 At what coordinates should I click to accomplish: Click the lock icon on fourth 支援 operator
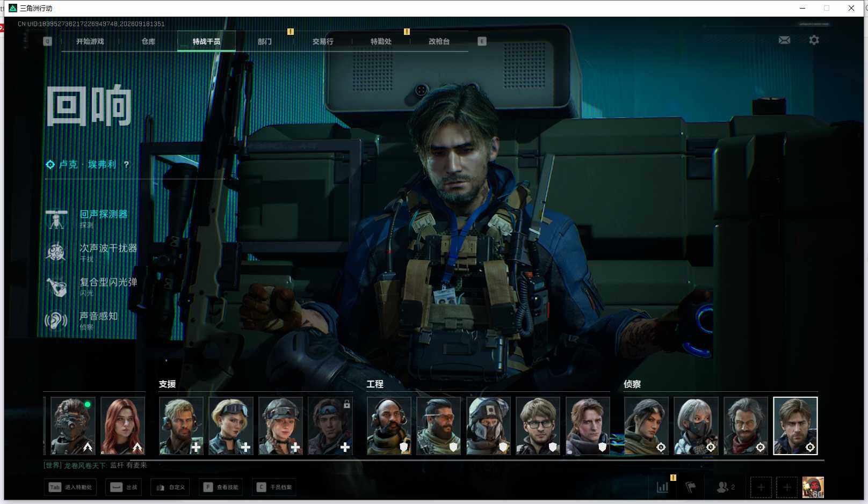347,404
